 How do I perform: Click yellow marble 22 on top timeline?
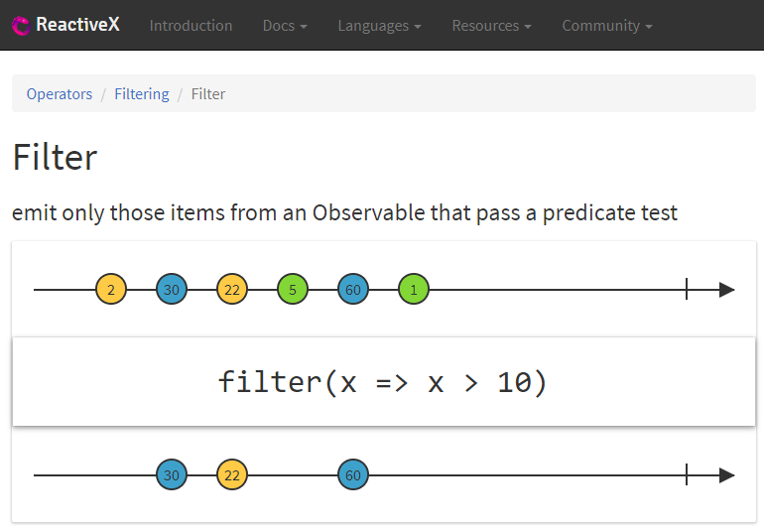pos(232,290)
